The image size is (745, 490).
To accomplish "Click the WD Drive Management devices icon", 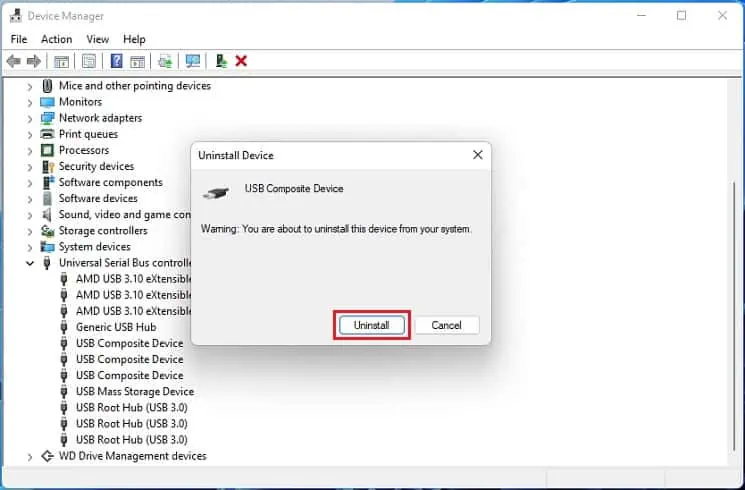I will coord(47,456).
